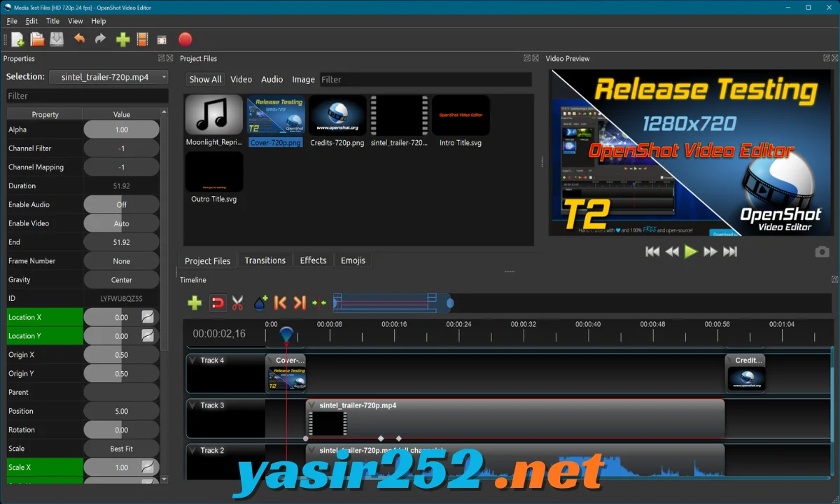The height and width of the screenshot is (504, 840).
Task: Adjust the Rotation 0.00 slider
Action: tap(122, 430)
